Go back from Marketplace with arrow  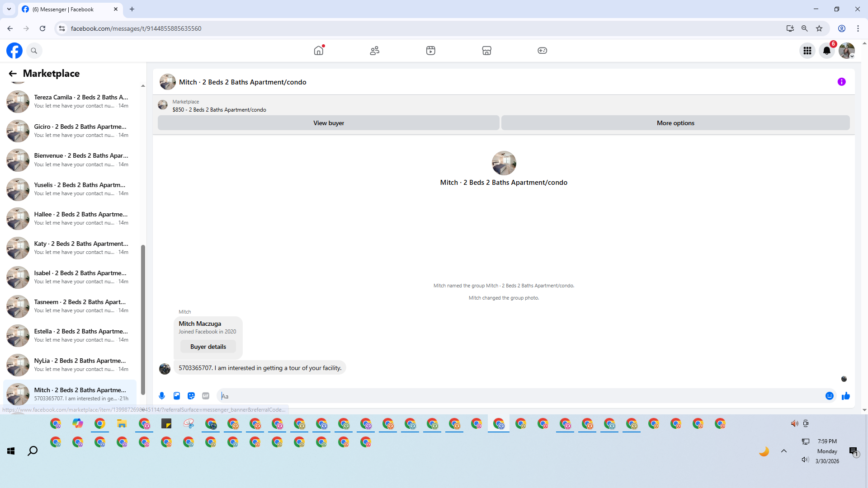[13, 74]
